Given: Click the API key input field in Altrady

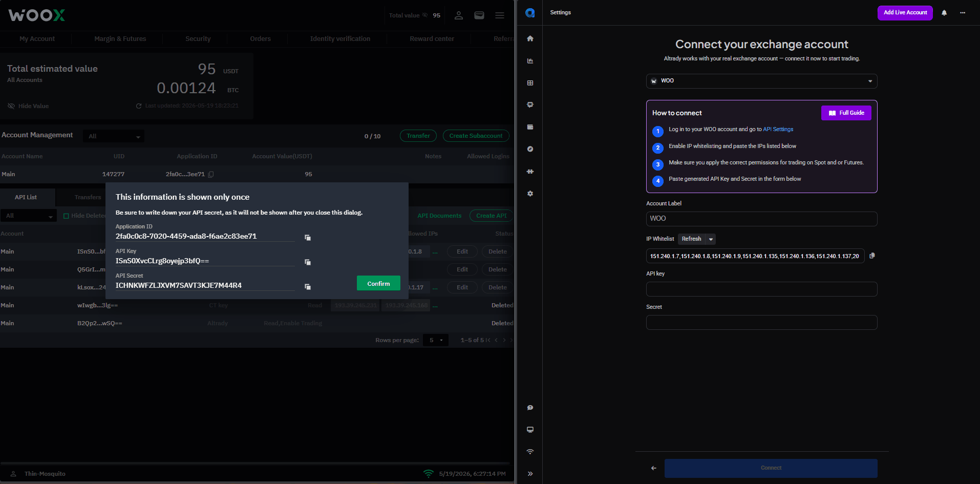Looking at the screenshot, I should (x=761, y=289).
